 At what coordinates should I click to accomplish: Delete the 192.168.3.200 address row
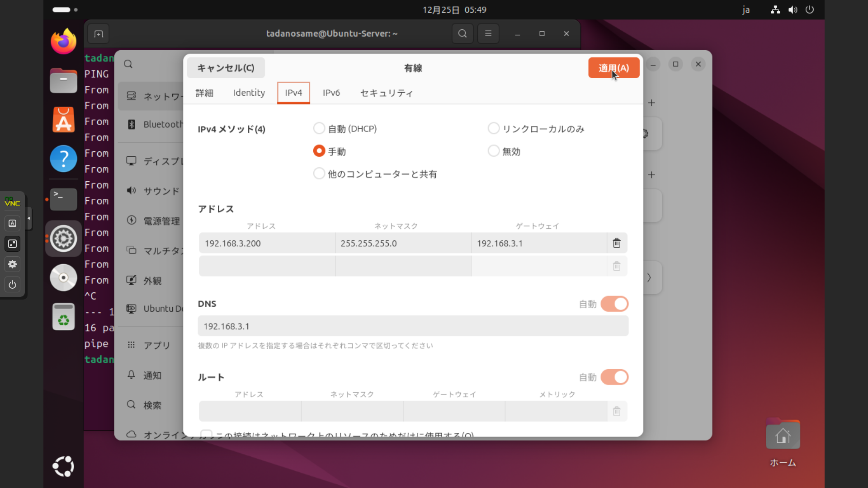617,243
